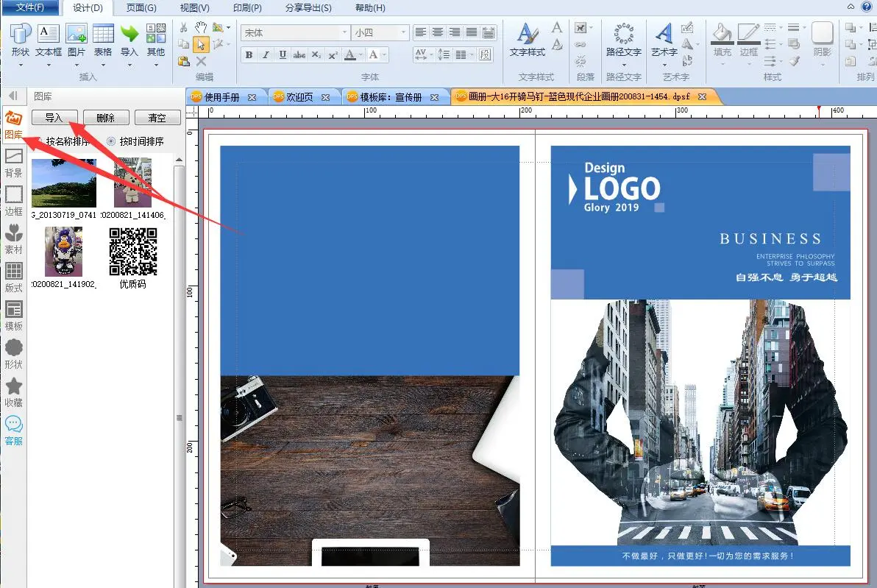Viewport: 877px width, 588px height.
Task: Switch to the 页面(G) ribbon tab
Action: pyautogui.click(x=141, y=8)
